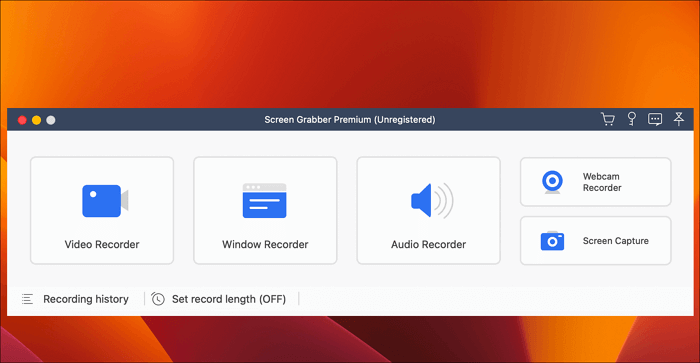The width and height of the screenshot is (700, 363).
Task: Click the clock icon for record length
Action: click(158, 299)
